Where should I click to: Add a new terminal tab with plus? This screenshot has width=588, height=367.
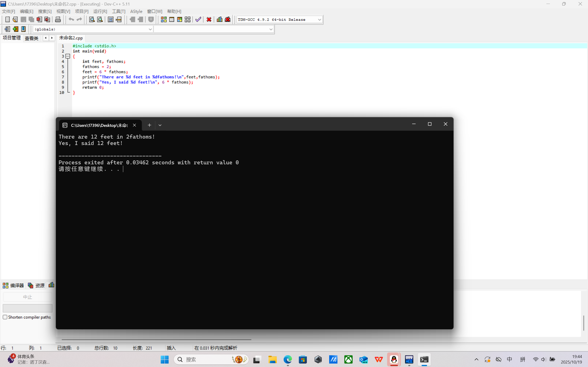[x=149, y=125]
